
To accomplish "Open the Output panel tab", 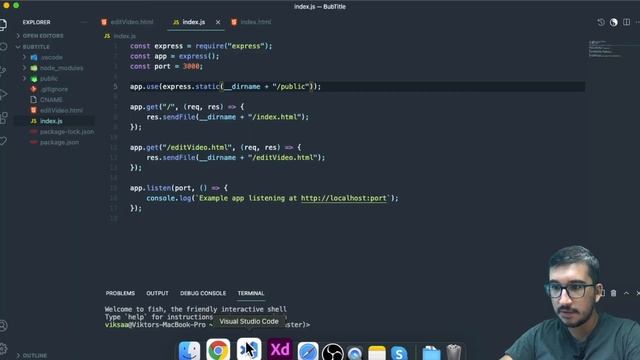I will click(x=157, y=293).
